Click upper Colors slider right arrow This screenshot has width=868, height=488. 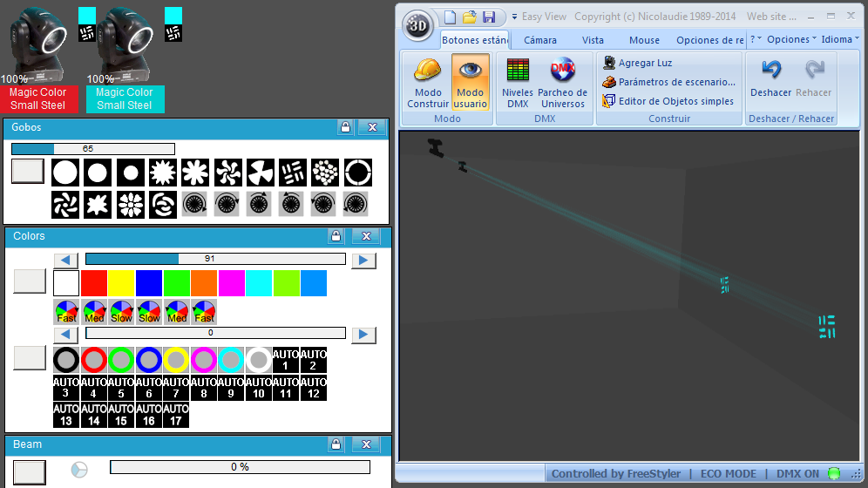pos(363,260)
